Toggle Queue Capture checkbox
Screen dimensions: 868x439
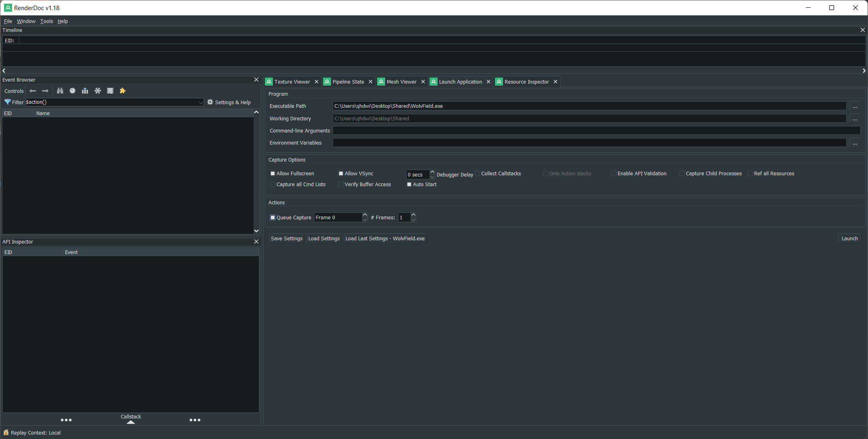273,218
